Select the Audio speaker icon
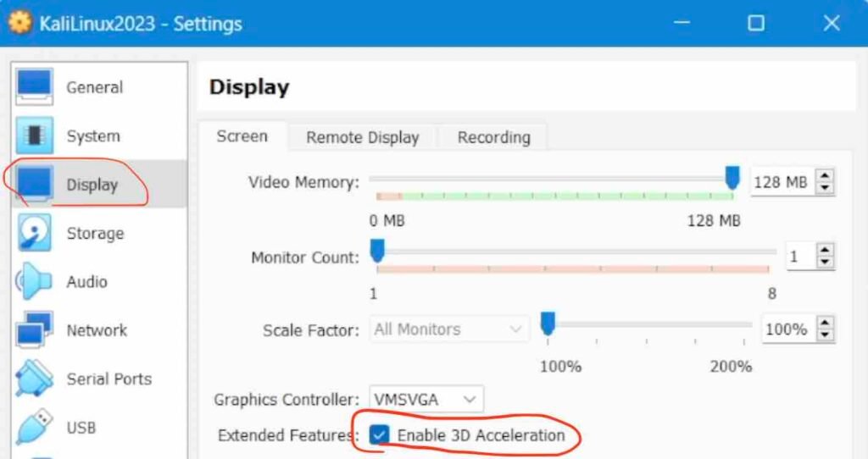Screen dimensions: 868x459 click(35, 282)
